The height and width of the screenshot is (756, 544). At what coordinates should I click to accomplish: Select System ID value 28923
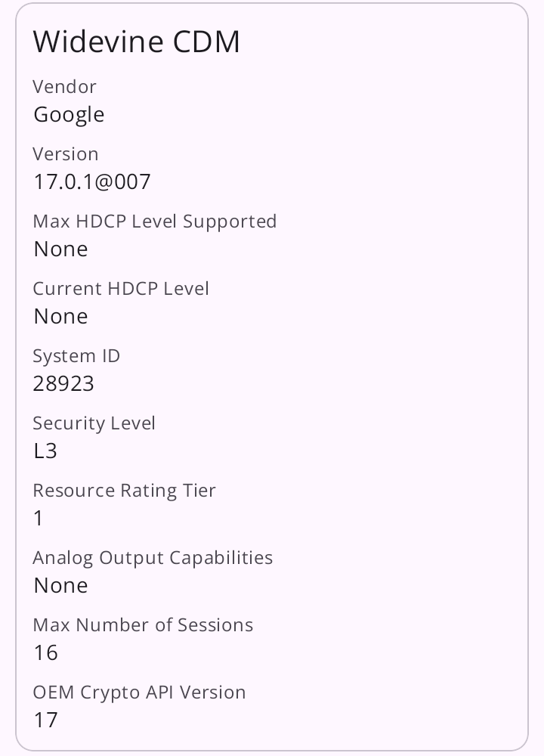coord(63,383)
